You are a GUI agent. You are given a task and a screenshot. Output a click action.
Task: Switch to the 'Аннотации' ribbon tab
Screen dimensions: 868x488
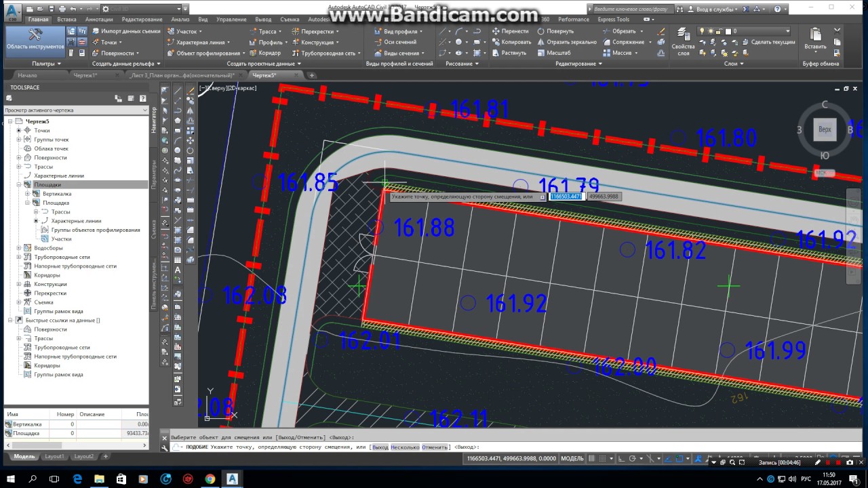click(99, 20)
